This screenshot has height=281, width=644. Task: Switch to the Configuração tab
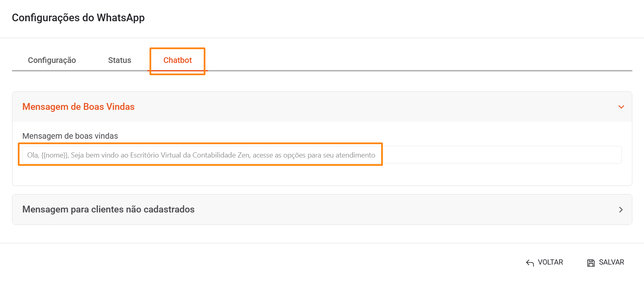[52, 60]
